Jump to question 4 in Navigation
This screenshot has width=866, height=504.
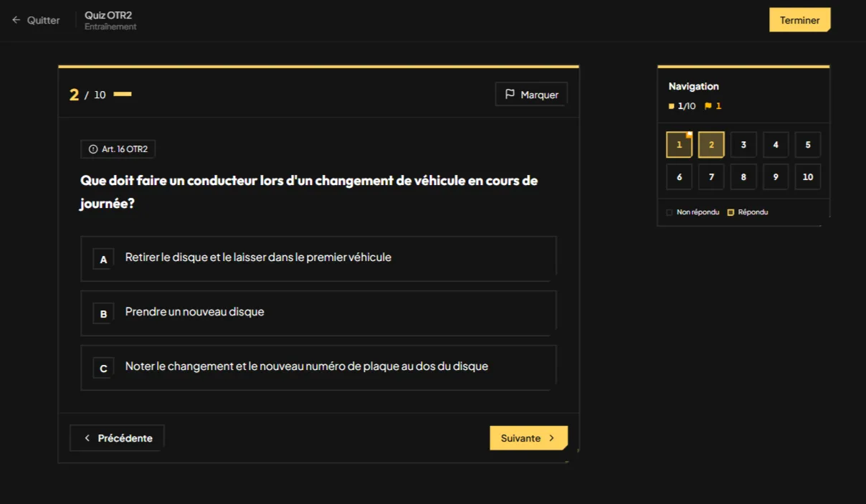(776, 145)
